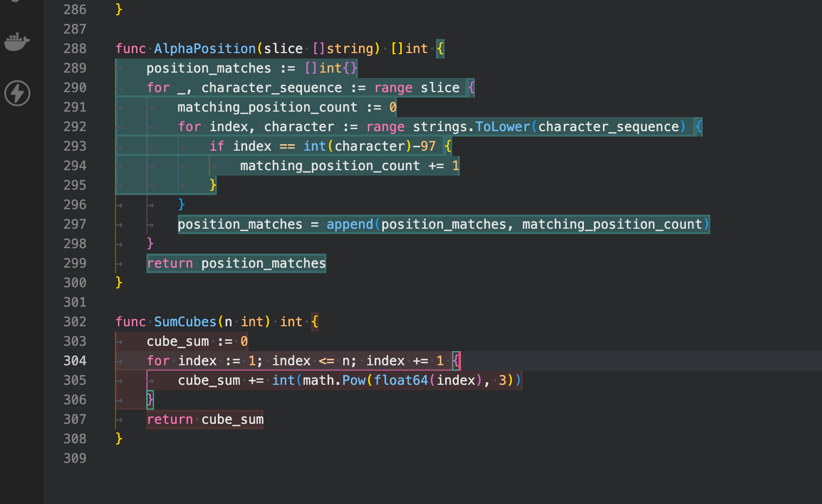Click the Pow method in math.Pow
Screen dimensions: 822x504
tap(354, 380)
